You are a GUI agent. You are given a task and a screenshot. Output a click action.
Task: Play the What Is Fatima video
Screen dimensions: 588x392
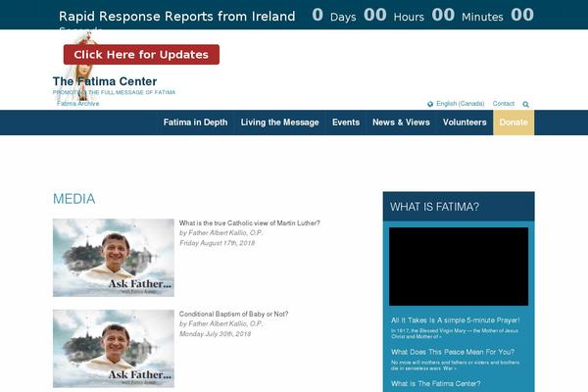459,267
